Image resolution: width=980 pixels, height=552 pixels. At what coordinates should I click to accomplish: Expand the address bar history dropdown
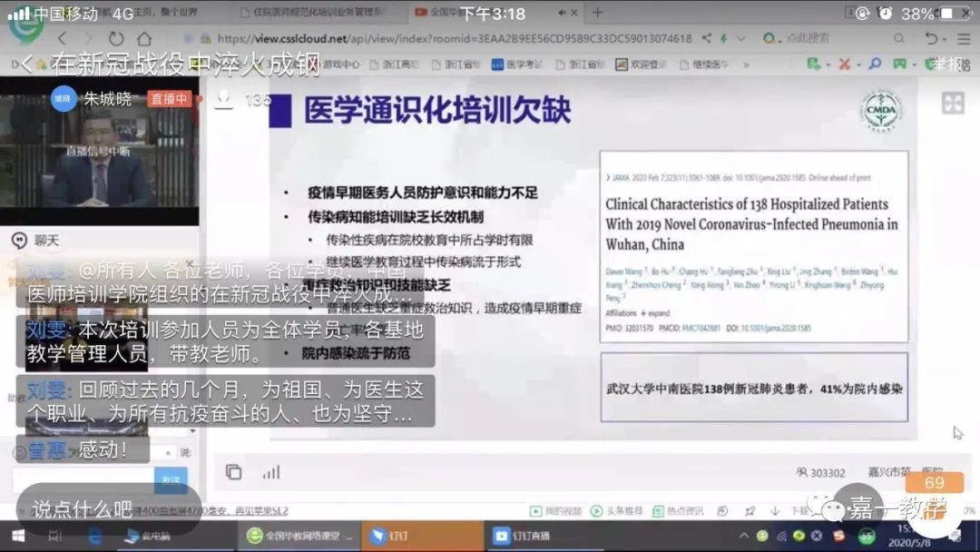(x=740, y=39)
